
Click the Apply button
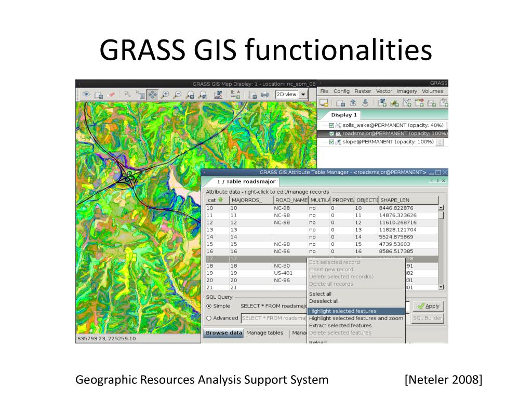click(428, 306)
